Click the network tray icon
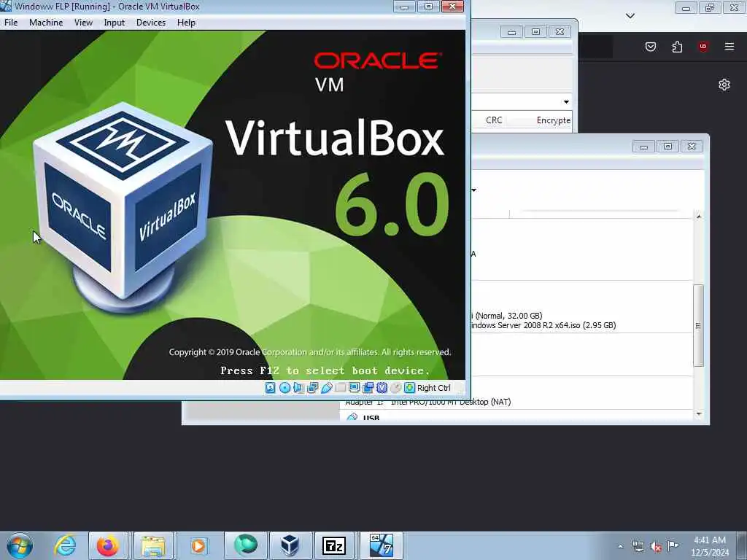 (638, 546)
